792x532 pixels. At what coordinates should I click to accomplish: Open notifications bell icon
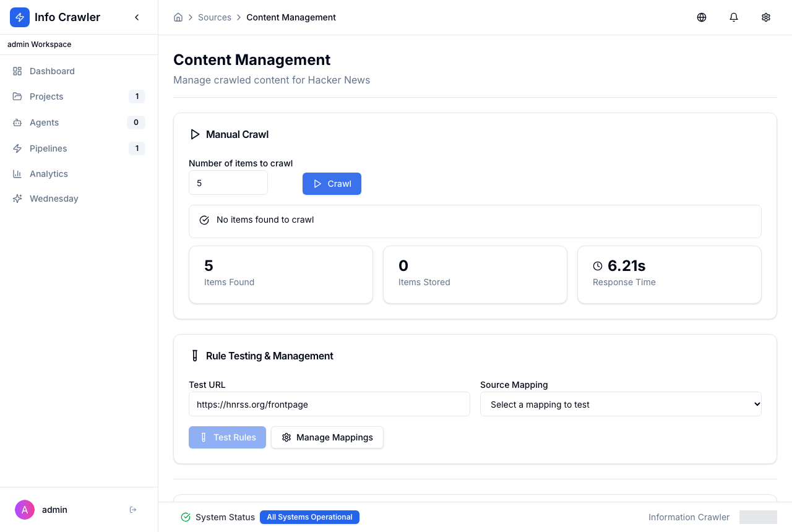[x=734, y=17]
